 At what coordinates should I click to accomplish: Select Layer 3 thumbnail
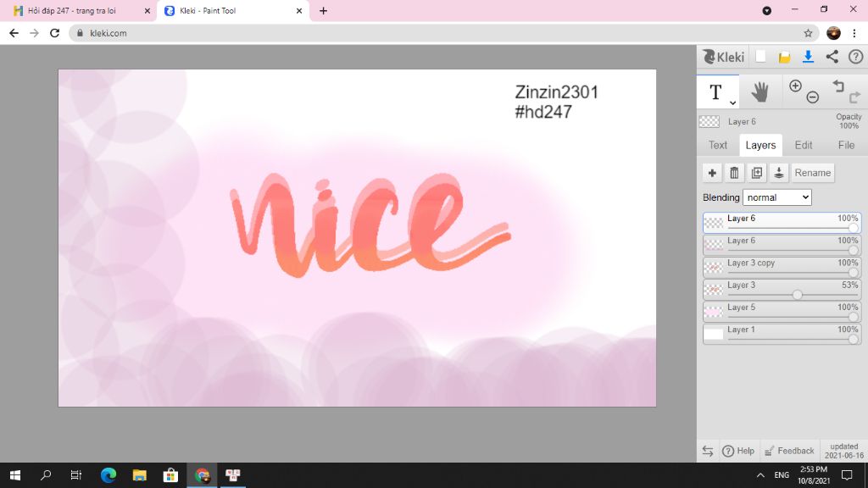tap(714, 290)
